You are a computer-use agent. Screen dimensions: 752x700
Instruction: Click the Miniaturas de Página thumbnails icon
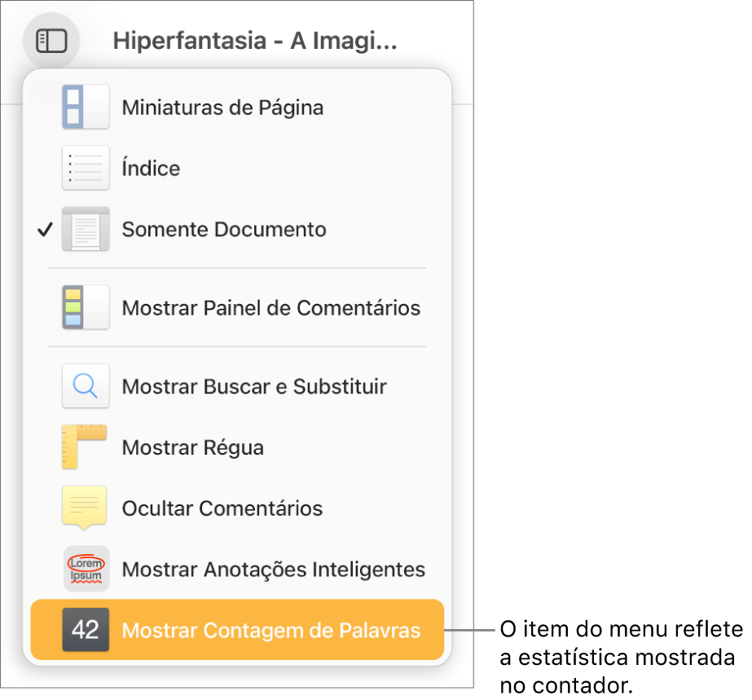[x=86, y=106]
